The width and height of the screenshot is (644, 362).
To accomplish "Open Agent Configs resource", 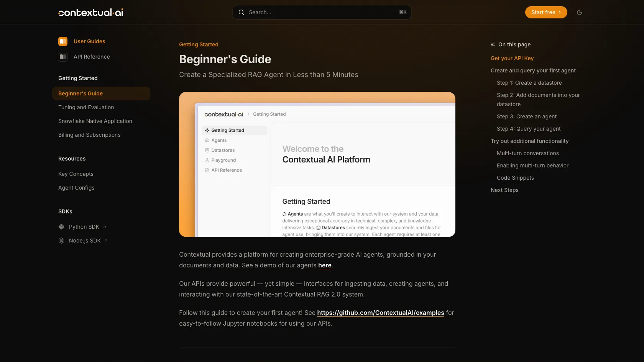I will click(76, 188).
